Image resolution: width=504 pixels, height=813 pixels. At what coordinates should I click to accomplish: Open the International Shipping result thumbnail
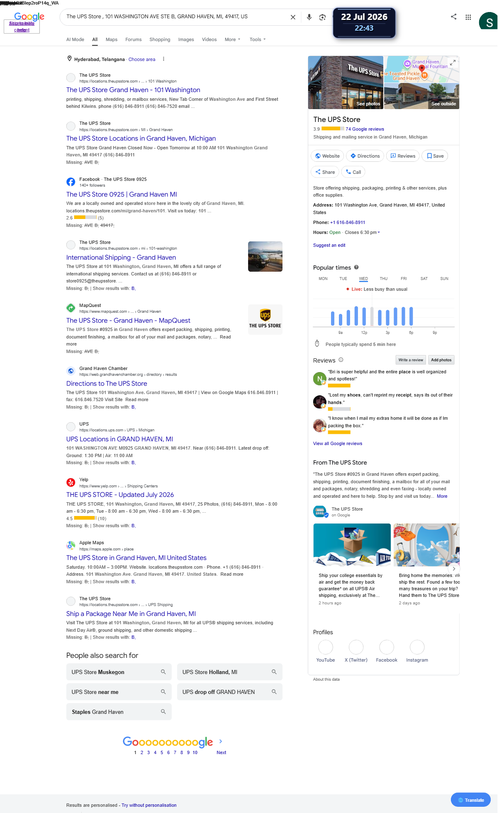point(265,256)
